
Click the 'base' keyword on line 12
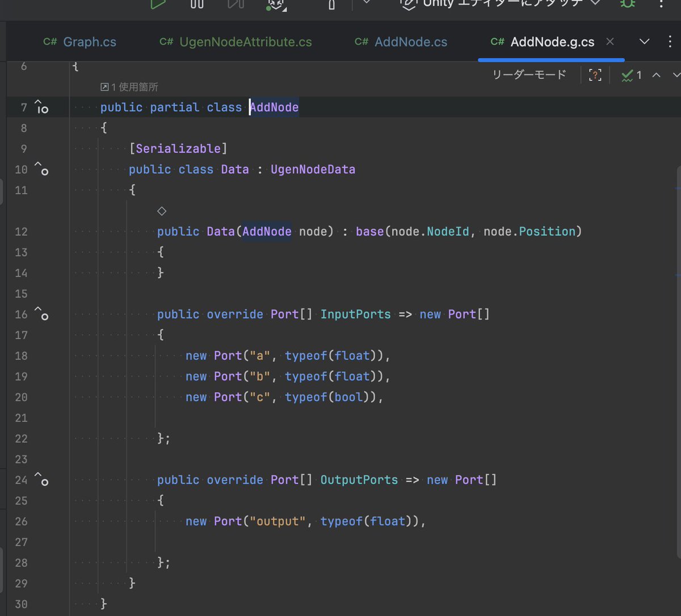coord(370,232)
